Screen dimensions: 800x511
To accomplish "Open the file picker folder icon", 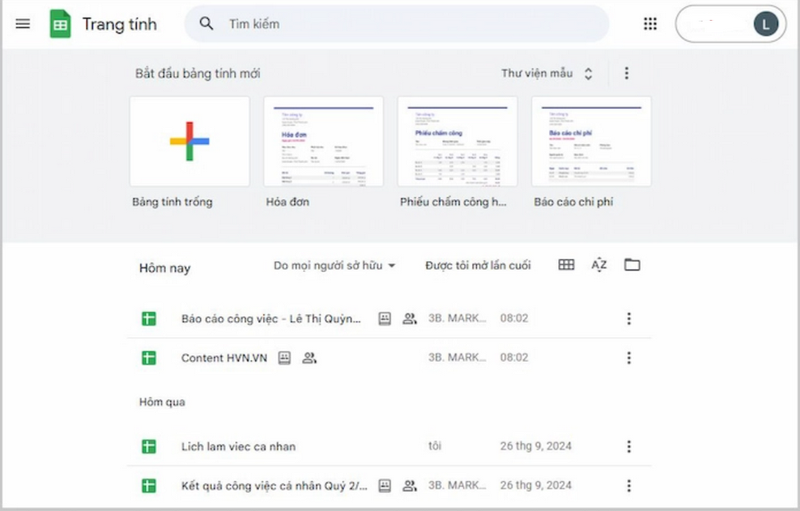I will click(632, 265).
